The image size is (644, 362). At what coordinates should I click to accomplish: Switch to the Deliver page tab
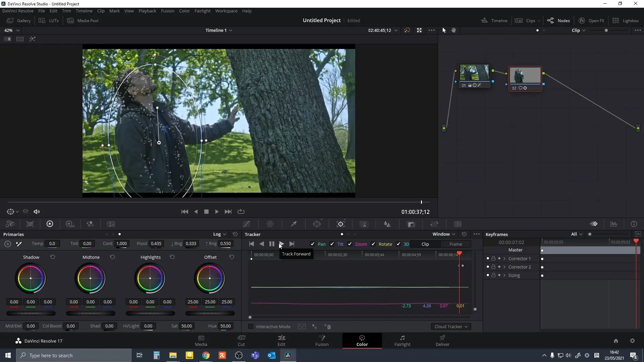pyautogui.click(x=442, y=341)
